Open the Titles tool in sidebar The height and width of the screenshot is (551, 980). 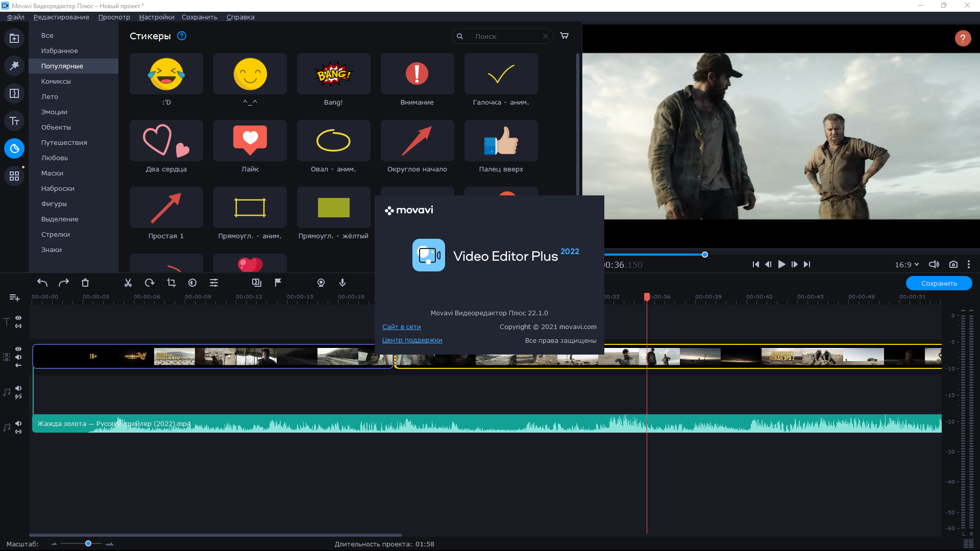(x=14, y=121)
